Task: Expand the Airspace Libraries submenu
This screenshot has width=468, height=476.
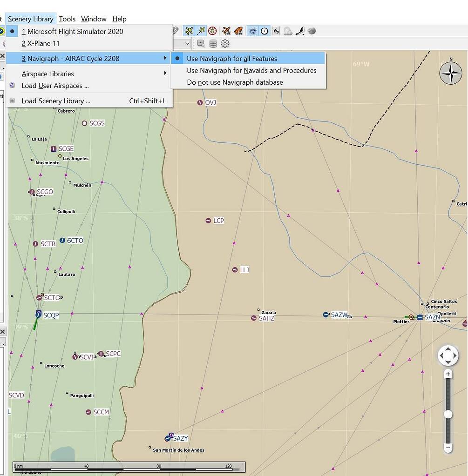Action: coord(47,74)
